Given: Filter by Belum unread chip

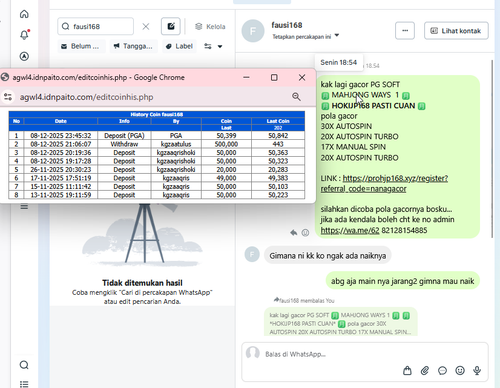Looking at the screenshot, I should [82, 46].
